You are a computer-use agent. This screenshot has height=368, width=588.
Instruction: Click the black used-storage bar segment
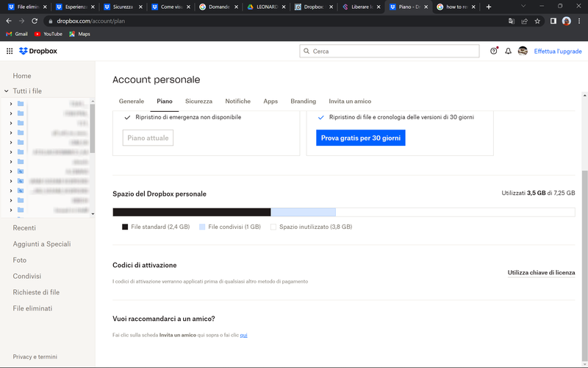click(x=191, y=213)
